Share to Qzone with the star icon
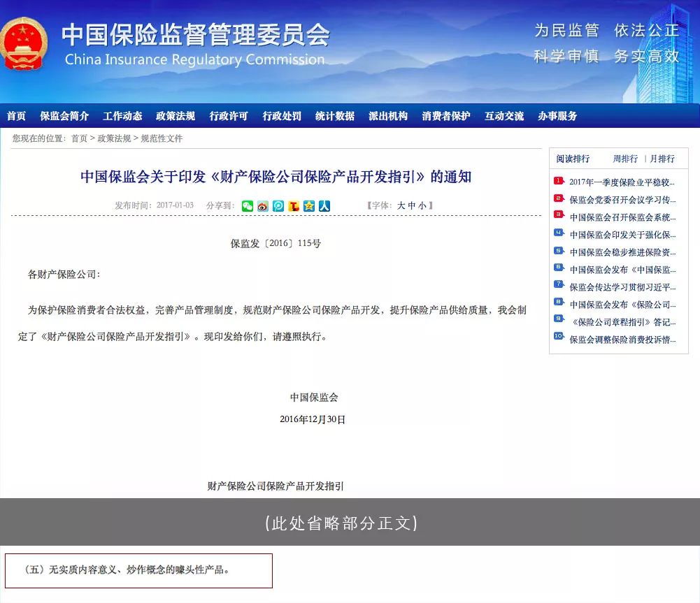This screenshot has width=700, height=603. click(309, 205)
